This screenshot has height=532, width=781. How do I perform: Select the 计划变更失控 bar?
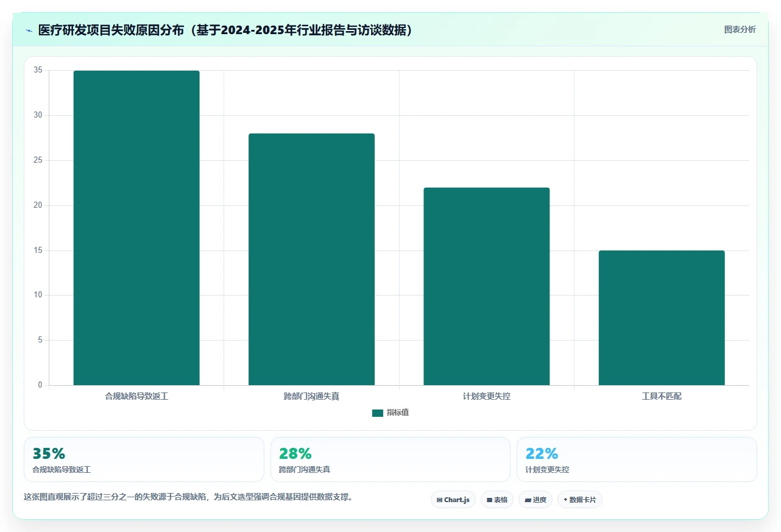487,286
